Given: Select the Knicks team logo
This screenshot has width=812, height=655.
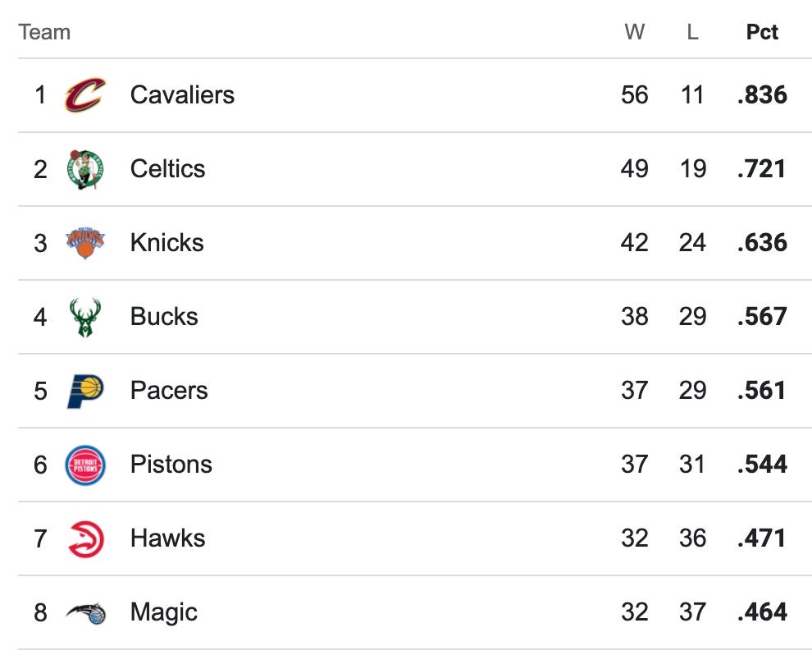Looking at the screenshot, I should pyautogui.click(x=85, y=243).
